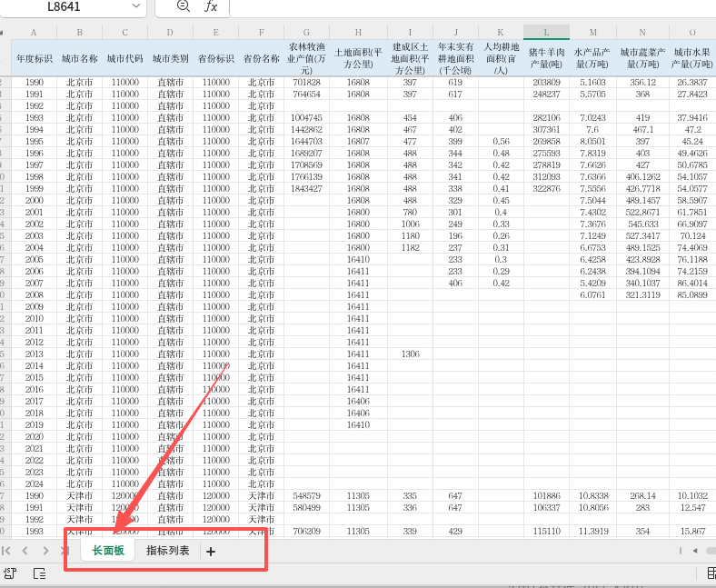Click view mode icon at bottom right

710,573
